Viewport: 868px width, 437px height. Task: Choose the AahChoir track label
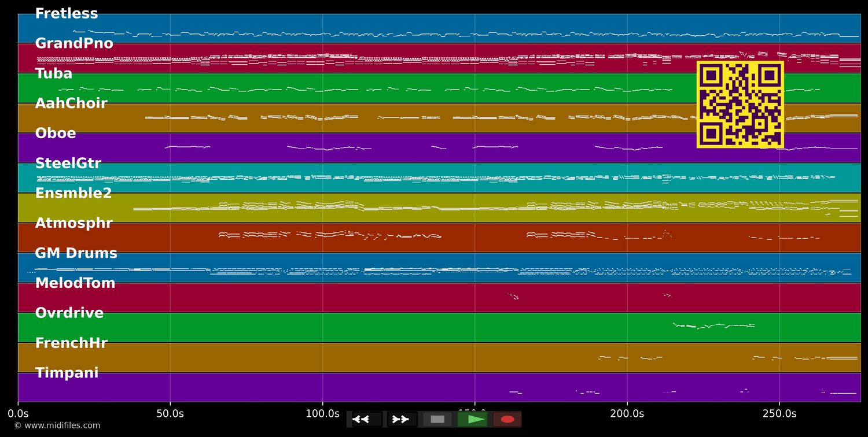(x=71, y=103)
